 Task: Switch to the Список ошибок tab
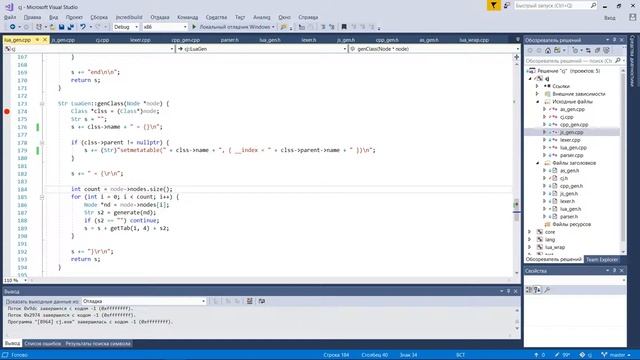[42, 344]
